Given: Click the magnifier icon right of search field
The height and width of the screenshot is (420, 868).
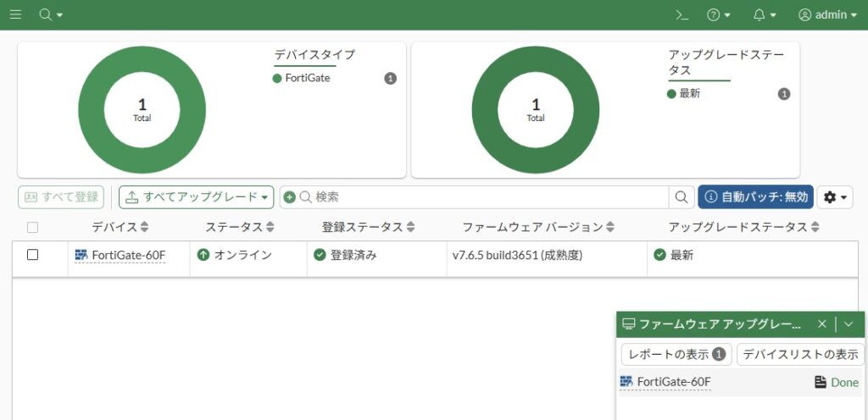Looking at the screenshot, I should click(x=681, y=197).
